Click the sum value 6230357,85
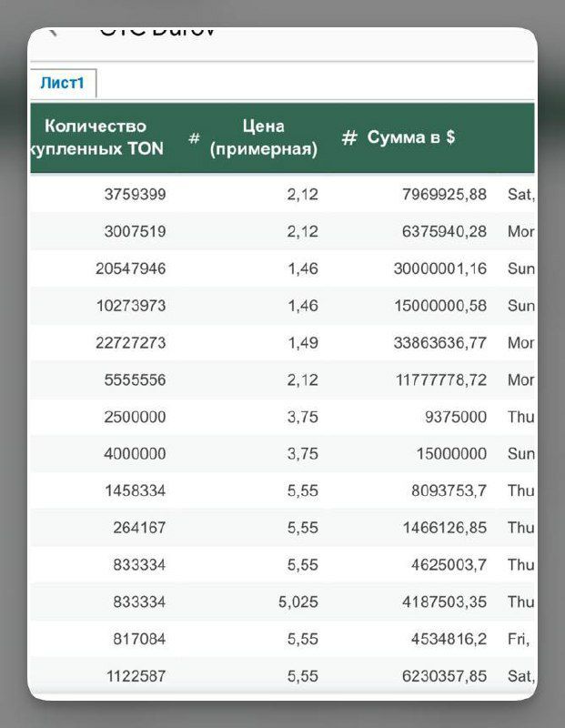 point(444,676)
